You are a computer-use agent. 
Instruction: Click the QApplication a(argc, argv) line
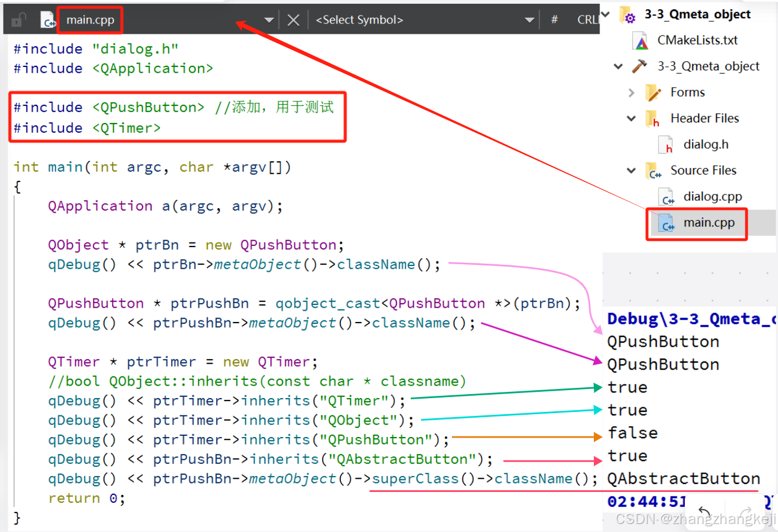[x=165, y=206]
